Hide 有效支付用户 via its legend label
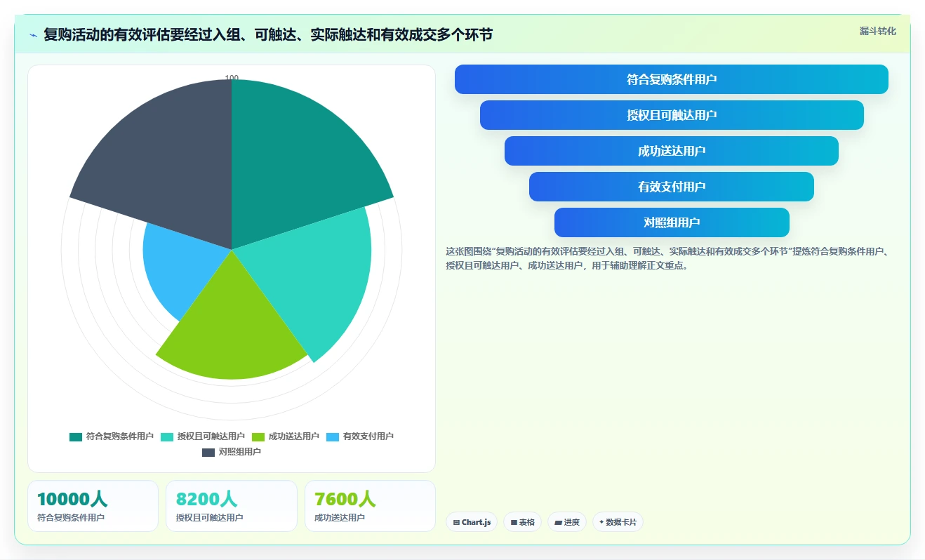Viewport: 925px width, 560px height. point(368,436)
